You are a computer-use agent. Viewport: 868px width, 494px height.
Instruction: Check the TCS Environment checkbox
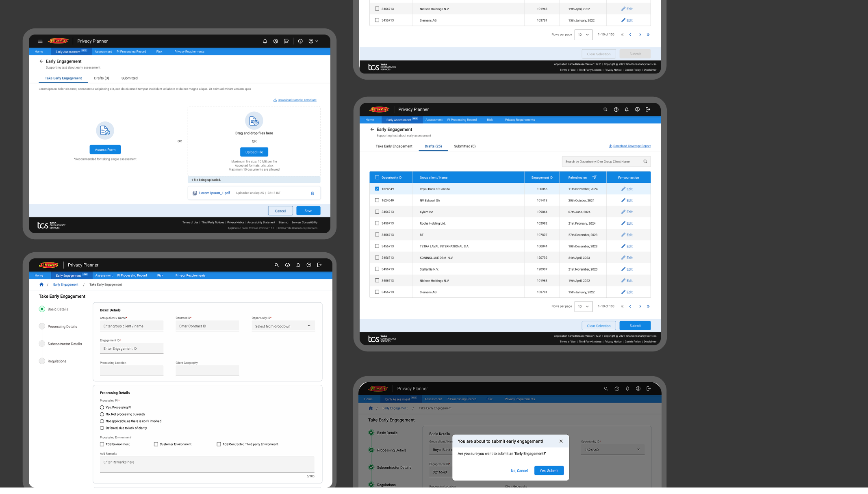[102, 444]
